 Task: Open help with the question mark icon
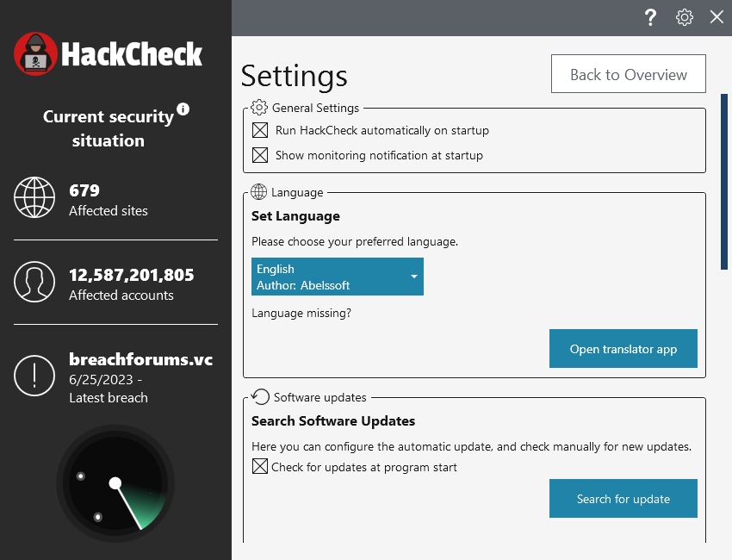click(651, 17)
